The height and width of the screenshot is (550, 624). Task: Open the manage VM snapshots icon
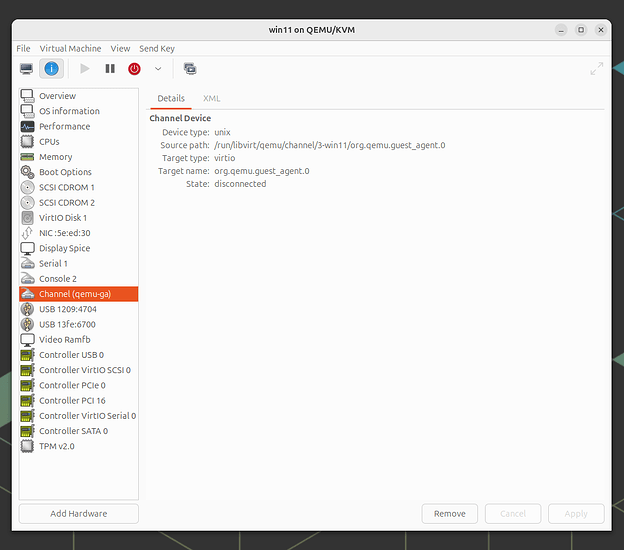point(190,69)
